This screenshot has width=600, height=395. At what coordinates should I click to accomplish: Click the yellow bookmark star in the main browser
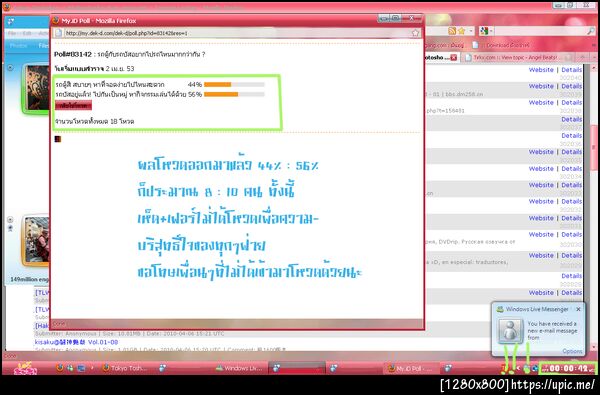[461, 31]
